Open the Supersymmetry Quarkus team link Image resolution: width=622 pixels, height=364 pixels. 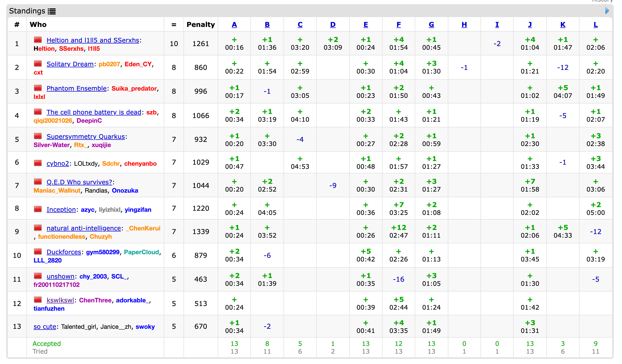(86, 136)
